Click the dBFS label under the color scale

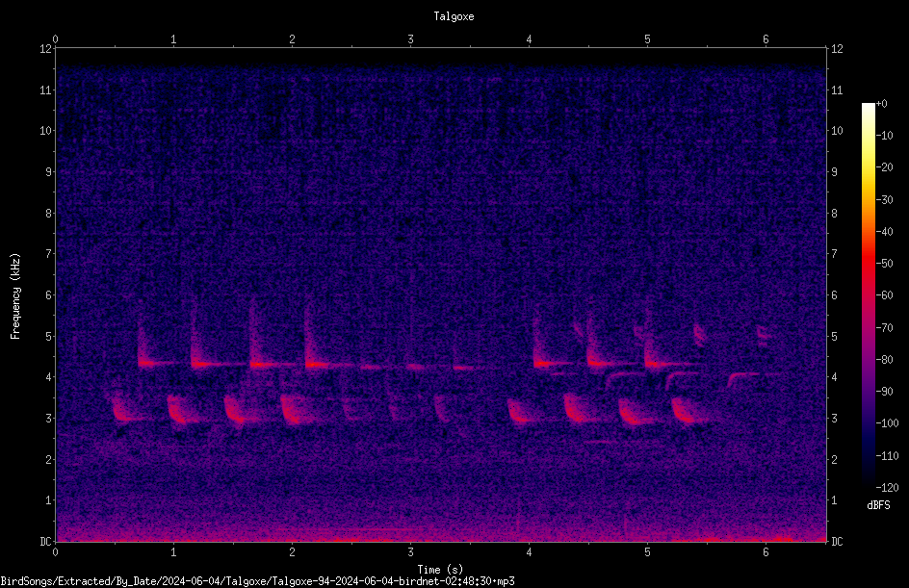tap(878, 505)
